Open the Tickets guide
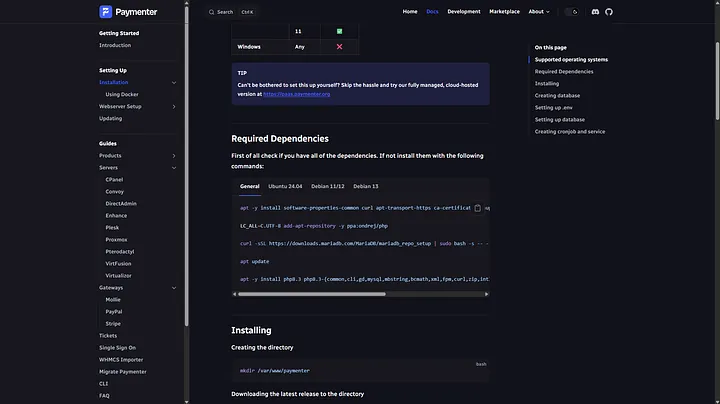720x404 pixels. pyautogui.click(x=108, y=336)
